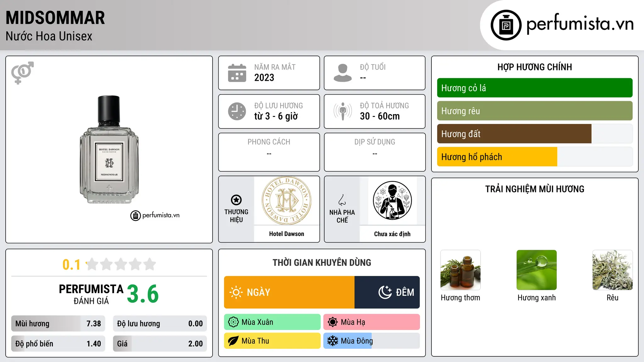
Task: Click the nose icon above Nhà pha chế
Action: point(342,200)
